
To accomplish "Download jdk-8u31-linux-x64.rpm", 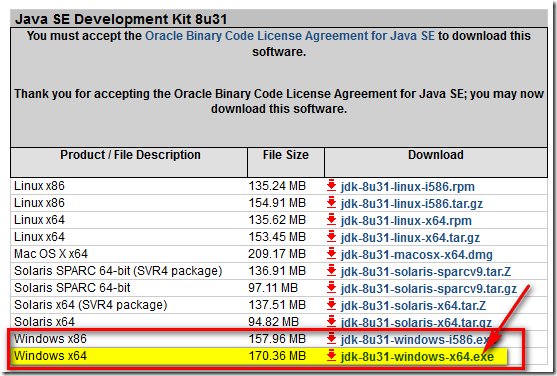I will (406, 221).
